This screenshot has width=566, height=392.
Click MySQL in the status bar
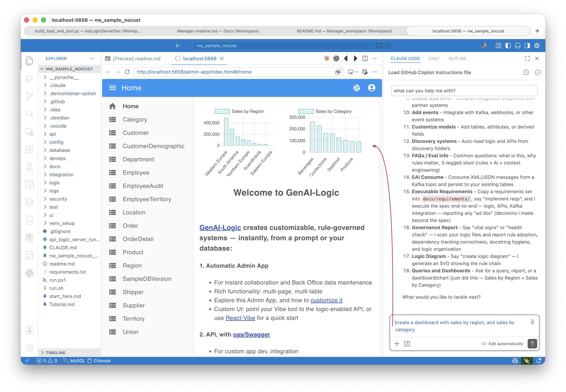click(x=74, y=360)
